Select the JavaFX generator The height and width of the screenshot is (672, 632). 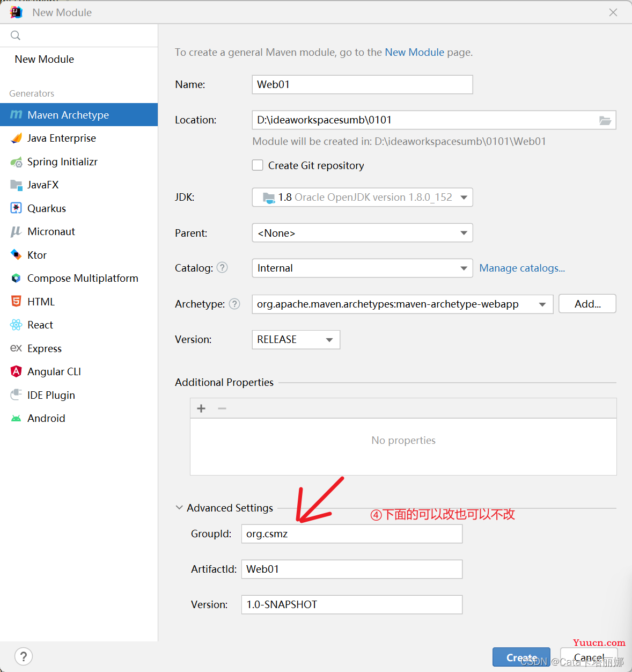(x=79, y=185)
